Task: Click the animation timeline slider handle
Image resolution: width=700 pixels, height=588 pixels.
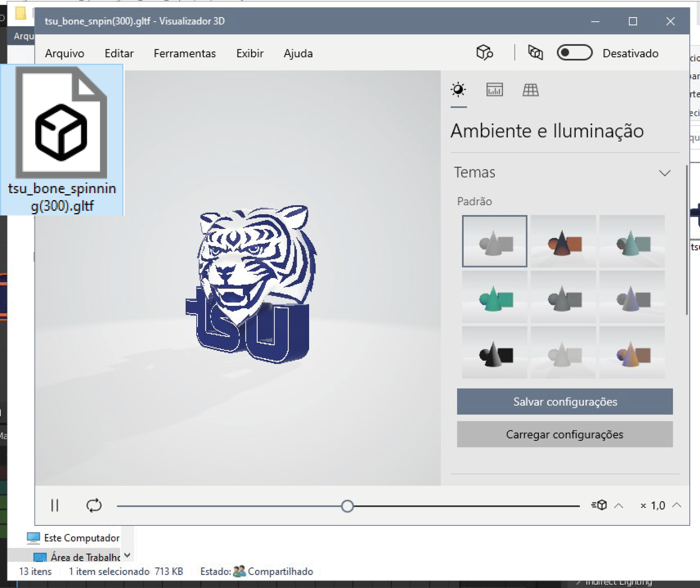Action: coord(347,506)
